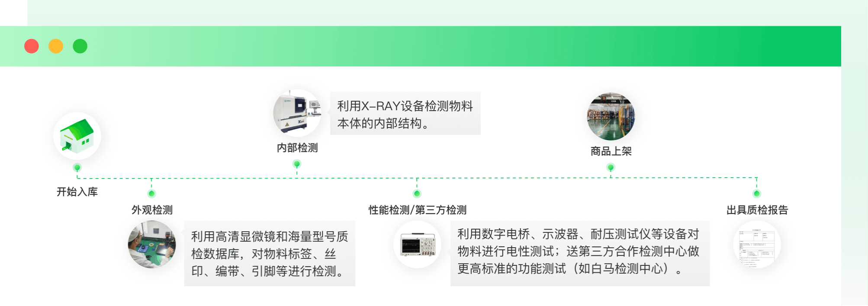This screenshot has width=868, height=306.
Task: Click timeline marker below 内部检测
Action: 297,164
